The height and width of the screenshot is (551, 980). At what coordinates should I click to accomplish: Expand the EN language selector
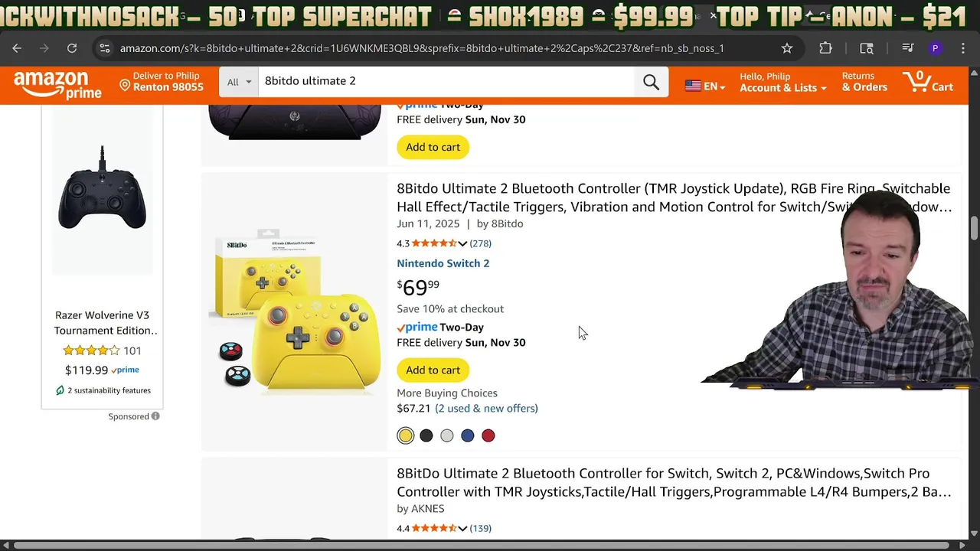[705, 86]
